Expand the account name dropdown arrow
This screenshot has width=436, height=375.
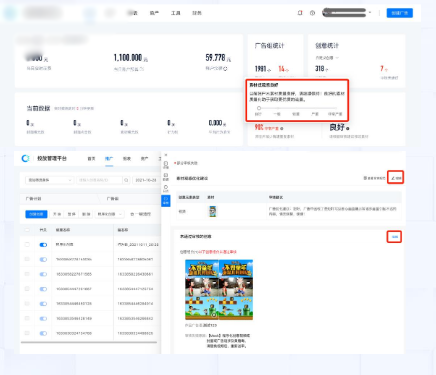370,13
